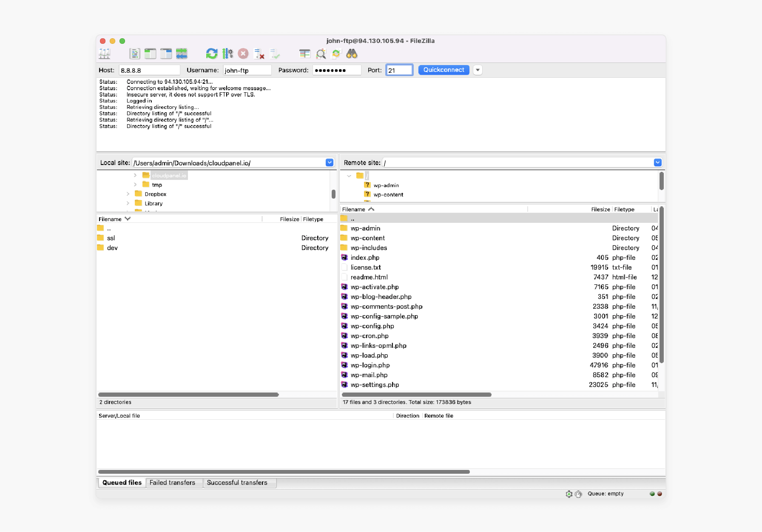Collapse remote root folder tree node
Image resolution: width=762 pixels, height=532 pixels.
click(x=349, y=176)
